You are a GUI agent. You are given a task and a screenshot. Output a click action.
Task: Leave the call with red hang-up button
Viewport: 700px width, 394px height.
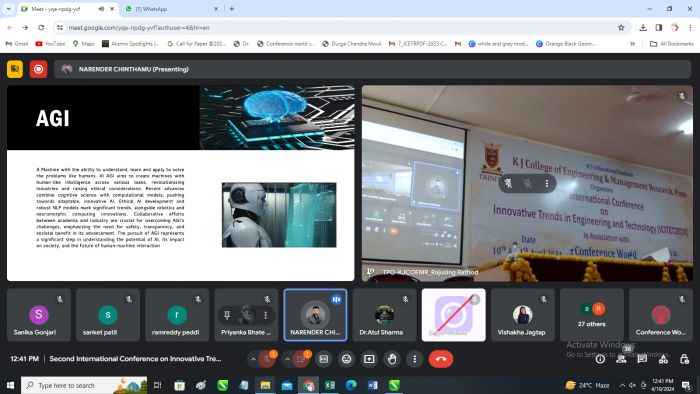(x=441, y=359)
